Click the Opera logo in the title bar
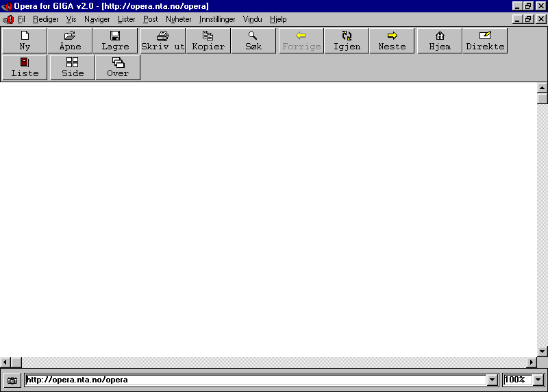Screen dimensions: 548x392 click(7, 6)
